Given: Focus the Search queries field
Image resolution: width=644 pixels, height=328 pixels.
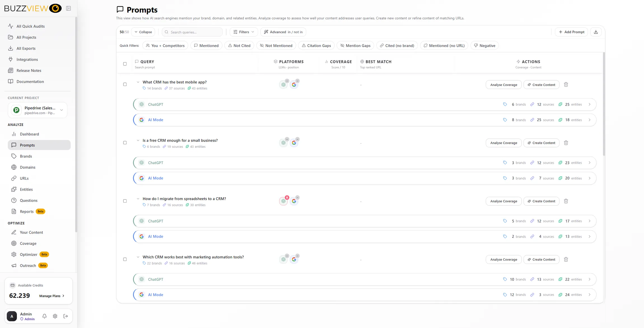Looking at the screenshot, I should [x=192, y=32].
